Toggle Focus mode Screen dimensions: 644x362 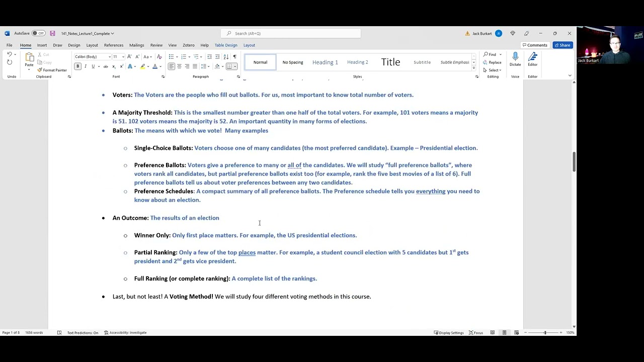(476, 332)
